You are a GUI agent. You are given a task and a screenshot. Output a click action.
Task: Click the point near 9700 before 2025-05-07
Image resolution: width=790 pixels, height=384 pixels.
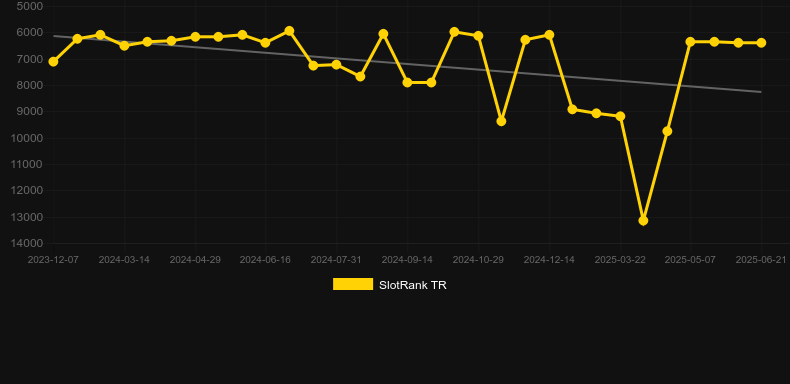tap(667, 131)
